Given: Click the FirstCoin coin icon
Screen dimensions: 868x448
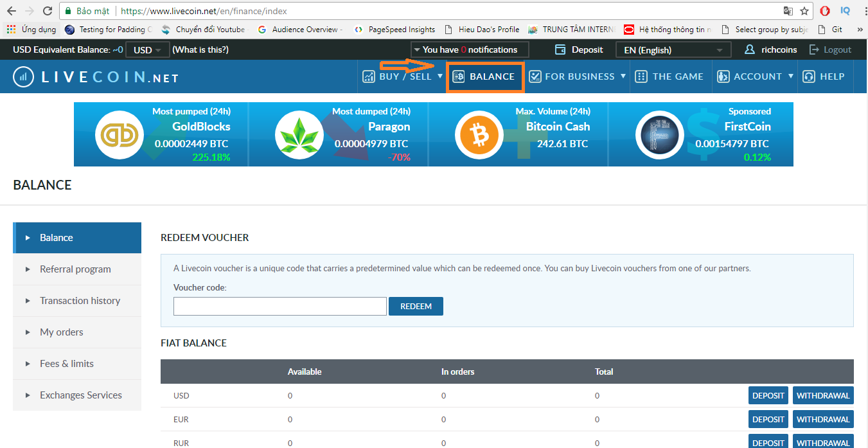Looking at the screenshot, I should (x=659, y=136).
